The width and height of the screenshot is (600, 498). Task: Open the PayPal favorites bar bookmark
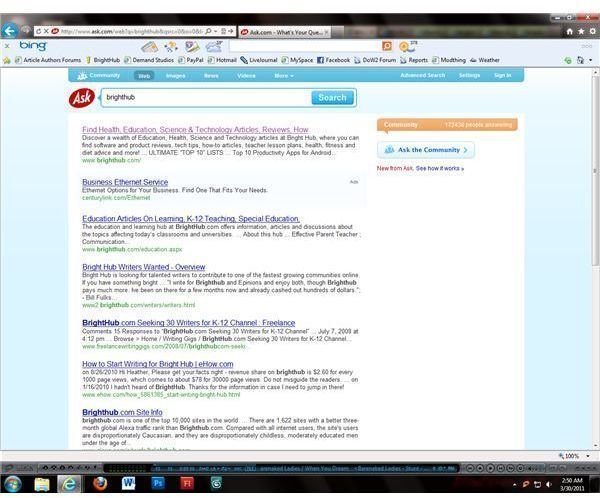tap(191, 60)
